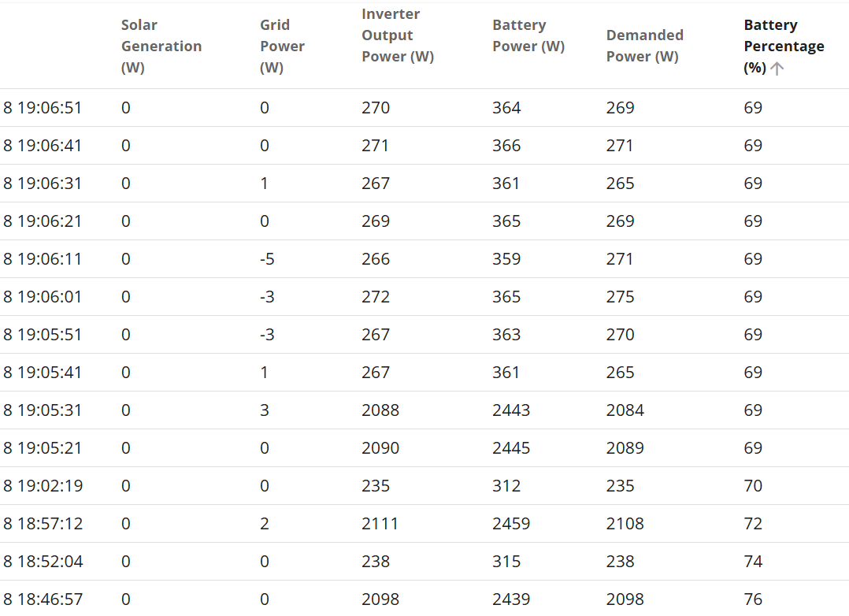Image resolution: width=849 pixels, height=616 pixels.
Task: Select the 18:52:04 timestamp row
Action: pos(424,562)
